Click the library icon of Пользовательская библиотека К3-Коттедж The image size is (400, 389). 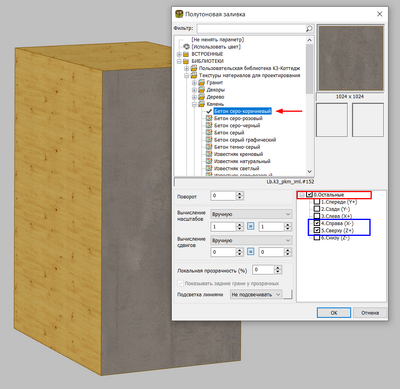point(194,68)
